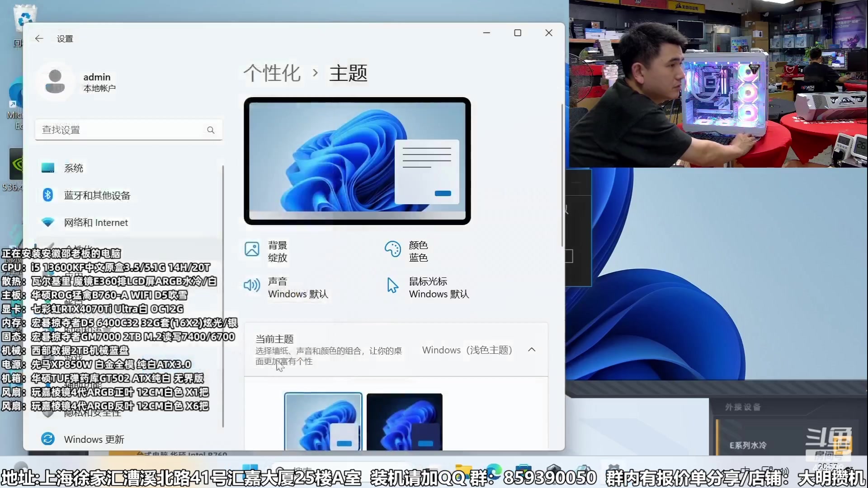Viewport: 868px width, 488px height.
Task: Select the light Windows theme thumbnail
Action: click(323, 422)
